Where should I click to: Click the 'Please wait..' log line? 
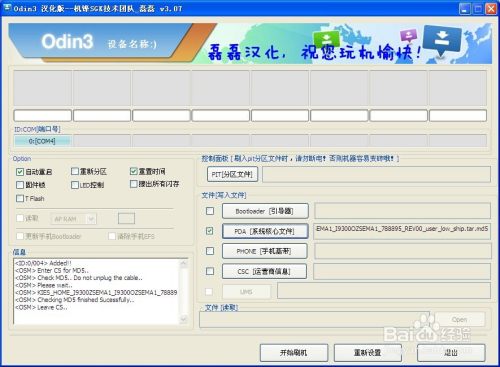43,285
